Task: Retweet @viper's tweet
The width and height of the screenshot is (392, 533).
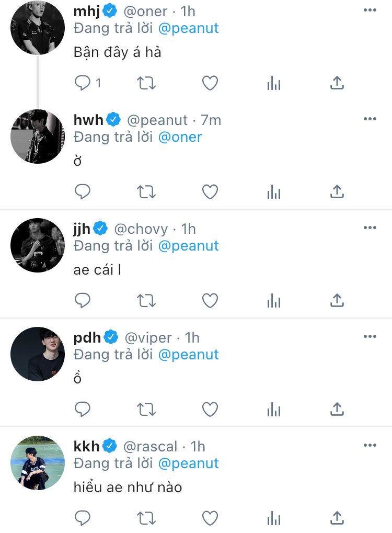Action: (146, 410)
